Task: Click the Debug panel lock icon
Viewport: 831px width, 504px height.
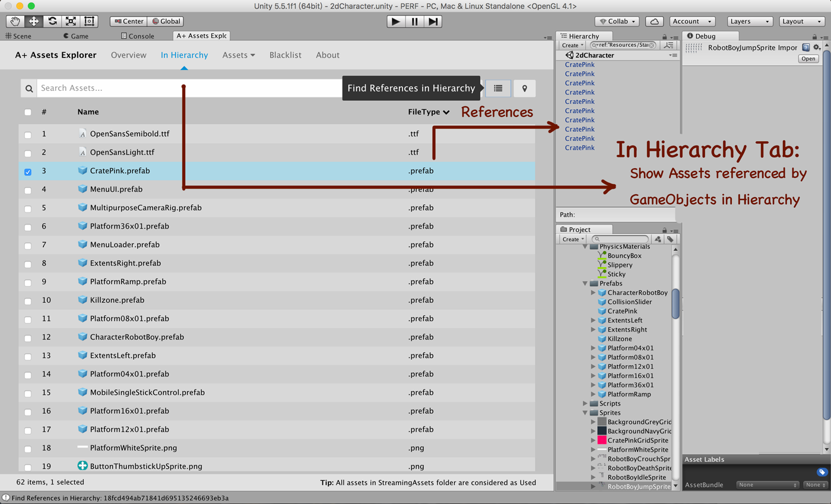Action: [813, 37]
